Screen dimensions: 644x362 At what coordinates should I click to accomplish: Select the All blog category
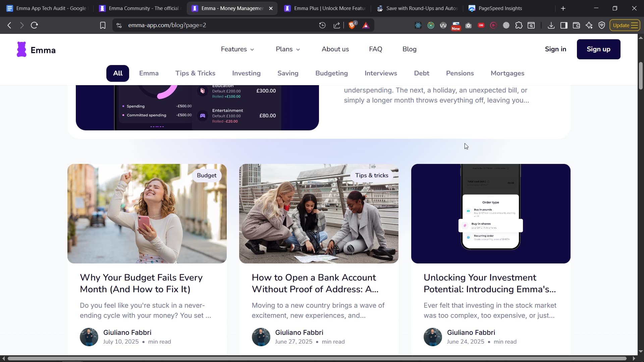point(118,73)
